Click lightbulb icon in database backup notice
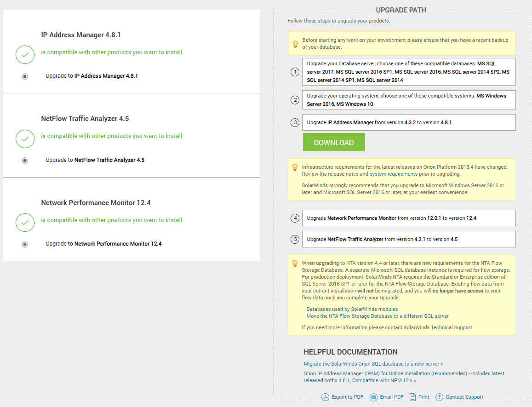 click(x=295, y=44)
